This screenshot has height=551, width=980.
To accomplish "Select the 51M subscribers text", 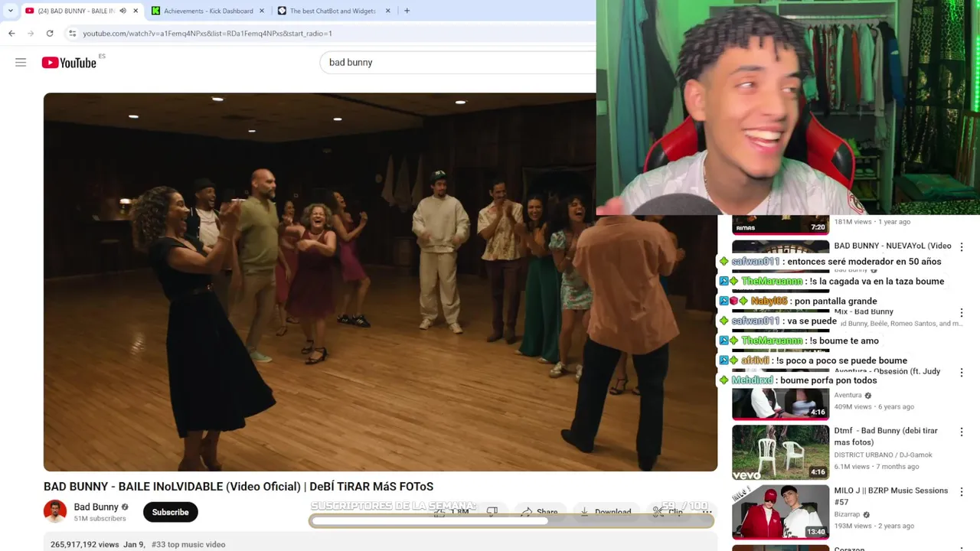I will (100, 519).
